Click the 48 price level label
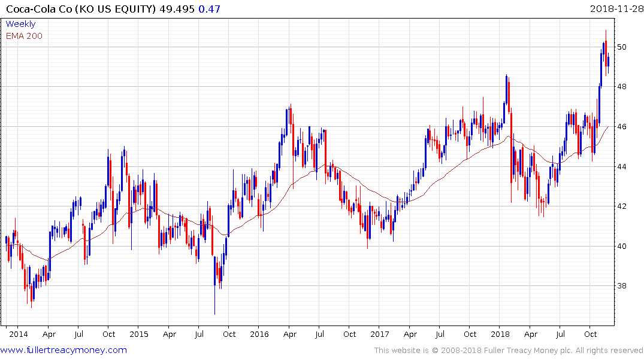 (622, 87)
